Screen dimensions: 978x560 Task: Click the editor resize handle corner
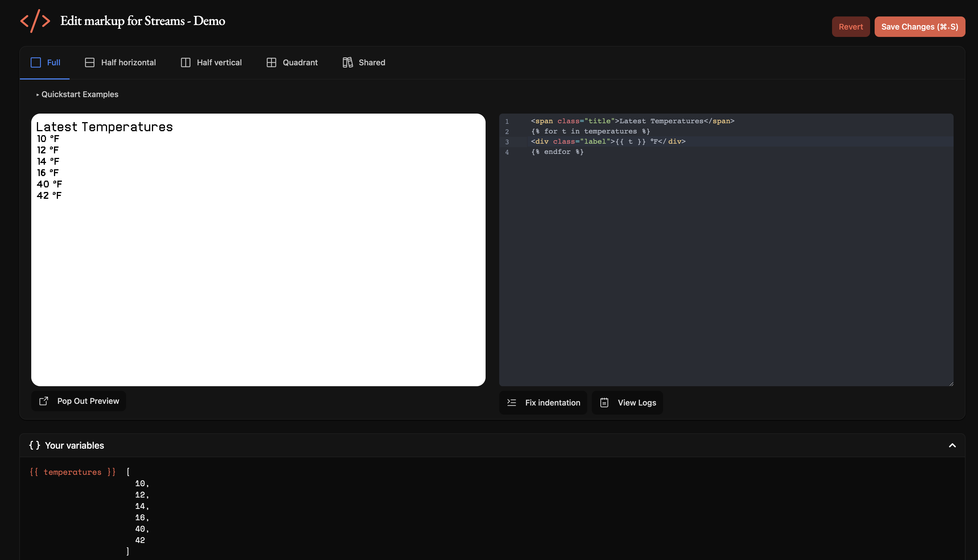pos(951,384)
